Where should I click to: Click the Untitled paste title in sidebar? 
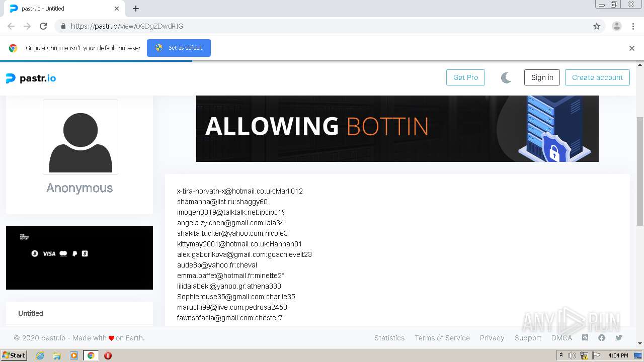[31, 313]
